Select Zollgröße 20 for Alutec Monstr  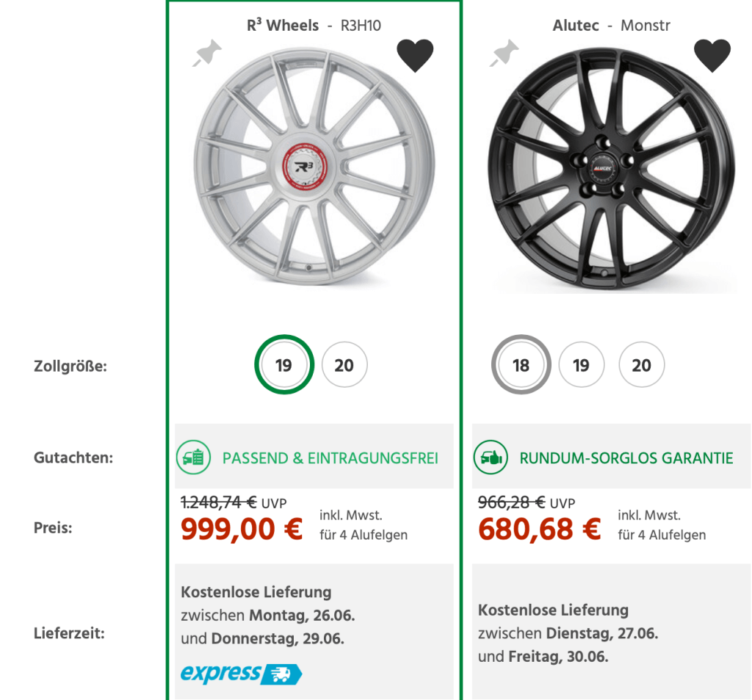(x=641, y=364)
